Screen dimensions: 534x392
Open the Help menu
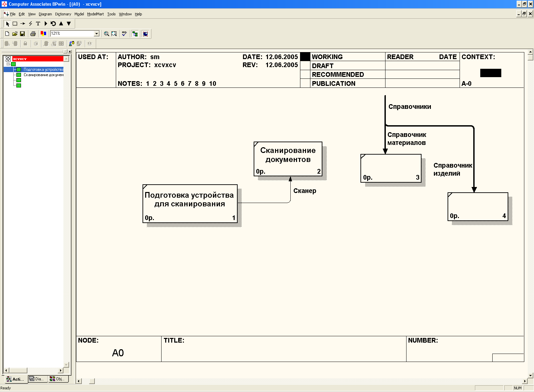coord(139,14)
